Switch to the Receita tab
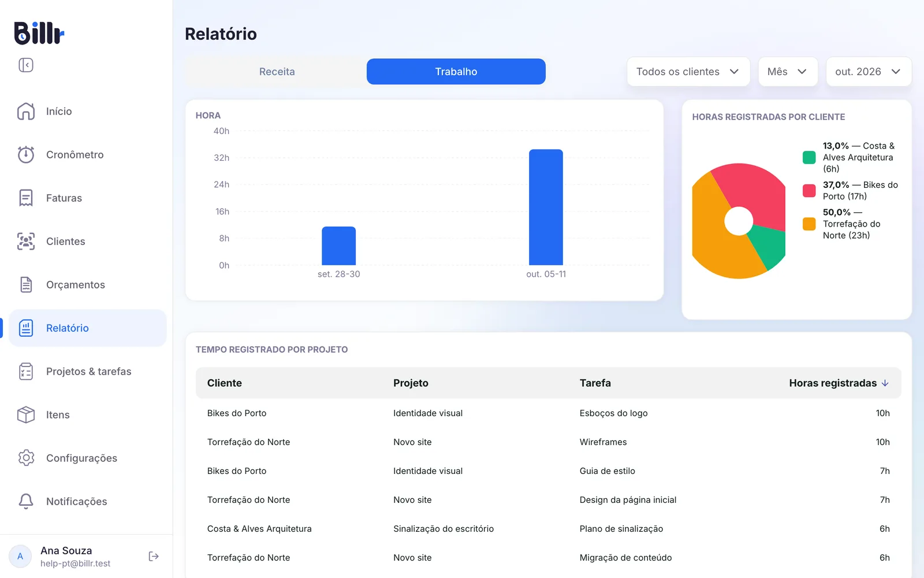Viewport: 924px width, 578px height. coord(277,72)
